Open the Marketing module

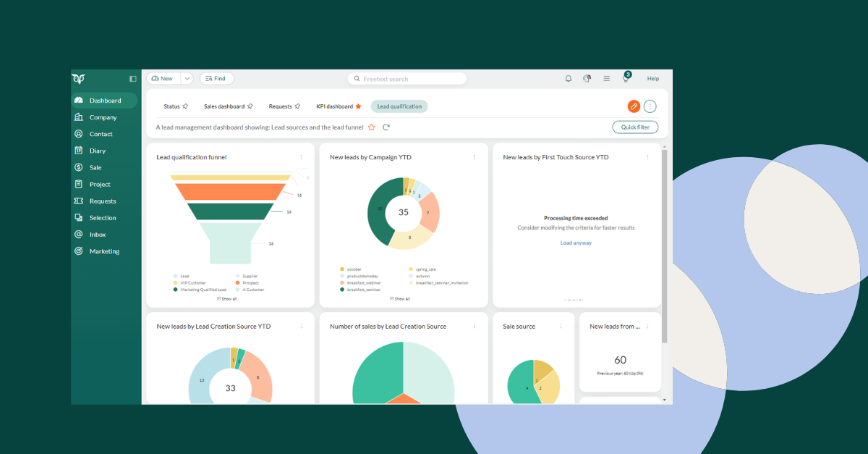tap(104, 251)
